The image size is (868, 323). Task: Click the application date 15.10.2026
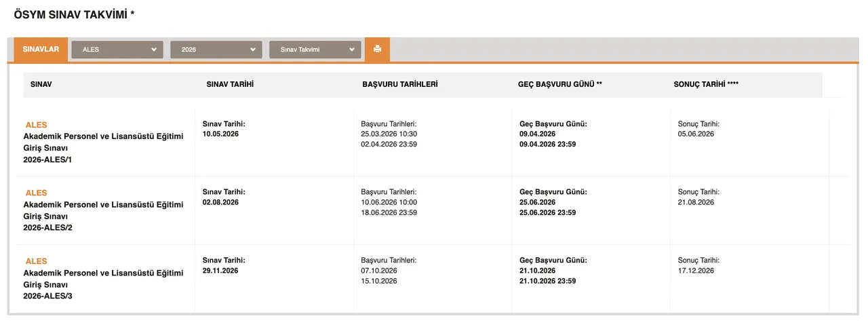(x=379, y=281)
